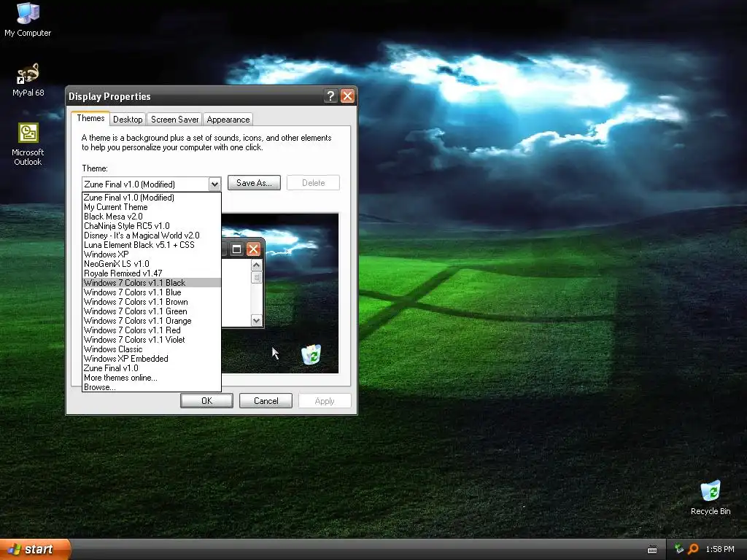Image resolution: width=747 pixels, height=560 pixels.
Task: Click the OK button
Action: tap(206, 401)
